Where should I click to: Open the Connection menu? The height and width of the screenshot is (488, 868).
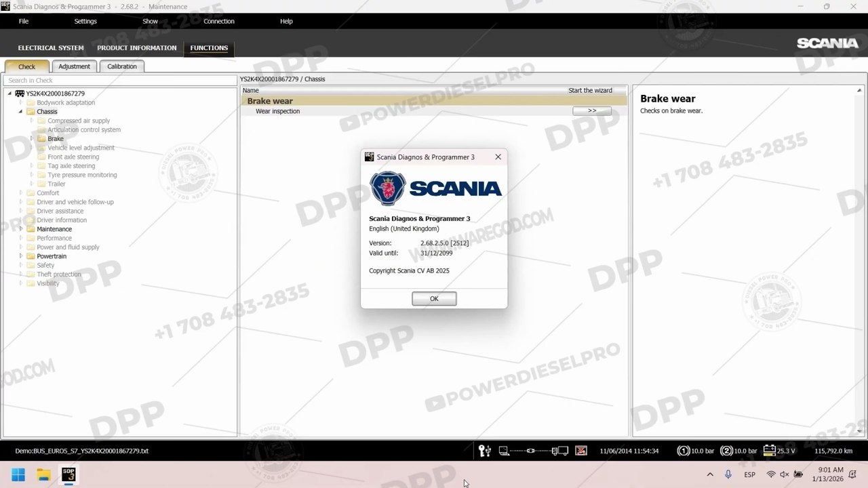coord(219,21)
